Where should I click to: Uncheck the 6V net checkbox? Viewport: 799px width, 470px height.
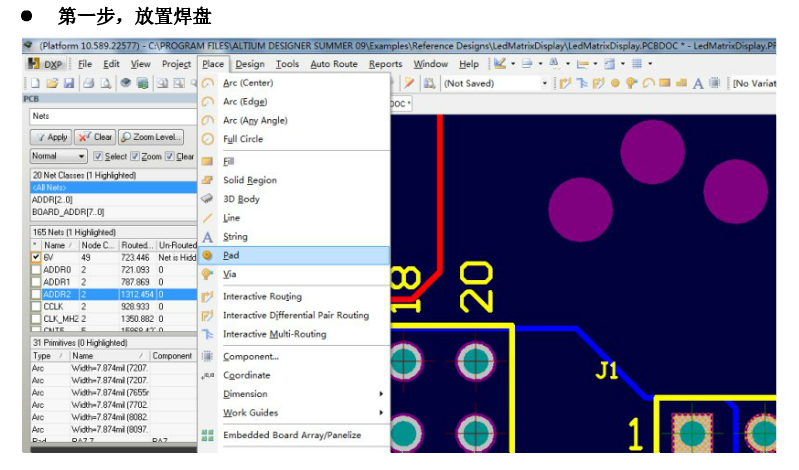tap(37, 257)
